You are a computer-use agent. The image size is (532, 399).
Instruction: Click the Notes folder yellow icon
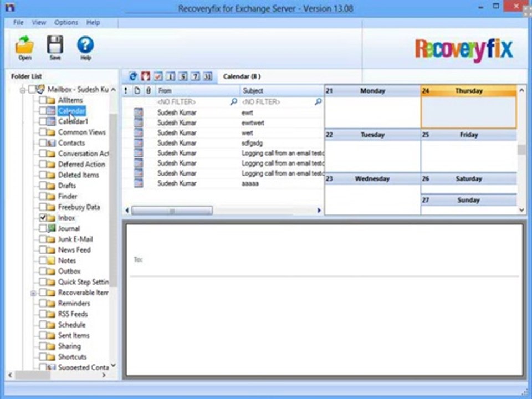(51, 260)
